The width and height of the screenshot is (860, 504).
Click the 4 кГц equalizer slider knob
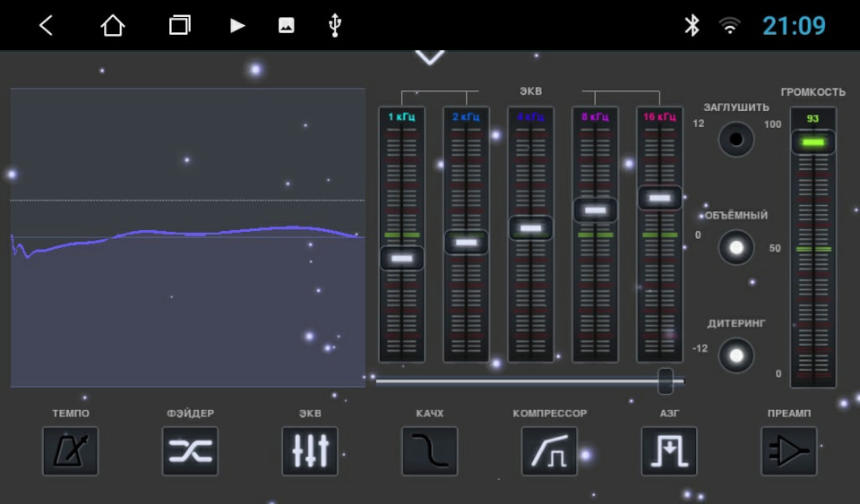[x=530, y=228]
